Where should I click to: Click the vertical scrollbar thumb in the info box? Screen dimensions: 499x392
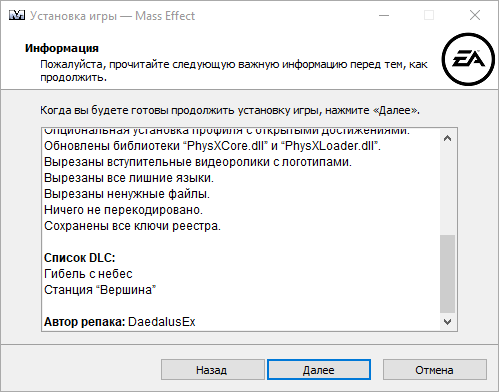[448, 274]
